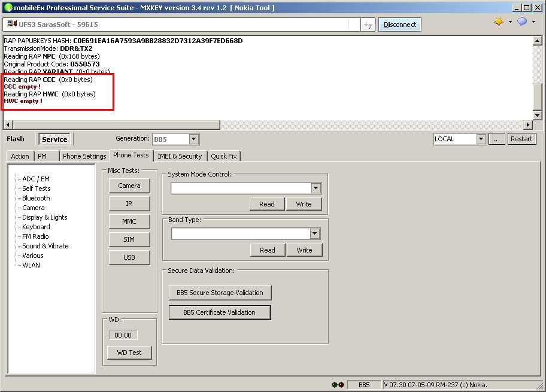Open the Action tab

tap(20, 156)
